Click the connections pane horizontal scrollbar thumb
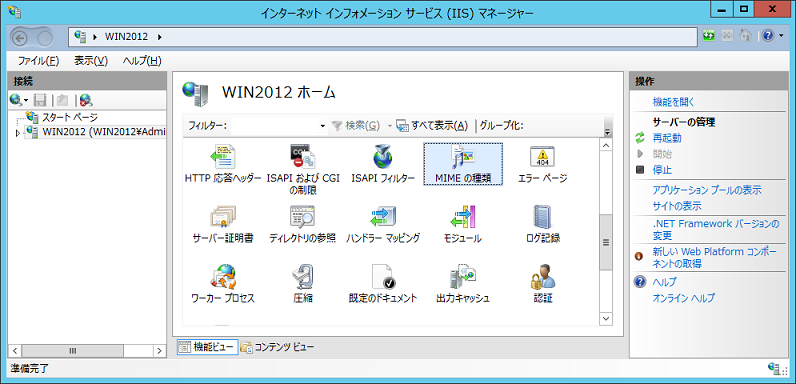This screenshot has height=384, width=796. click(x=73, y=350)
